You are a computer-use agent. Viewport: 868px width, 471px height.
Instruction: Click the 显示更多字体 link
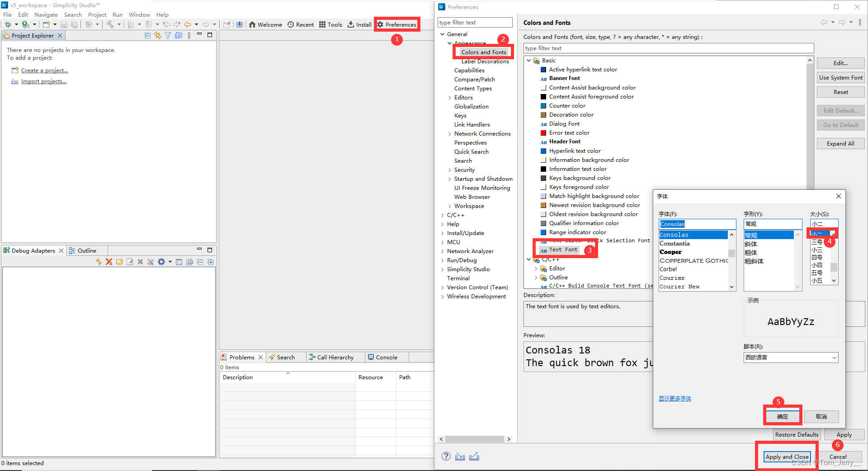point(675,398)
